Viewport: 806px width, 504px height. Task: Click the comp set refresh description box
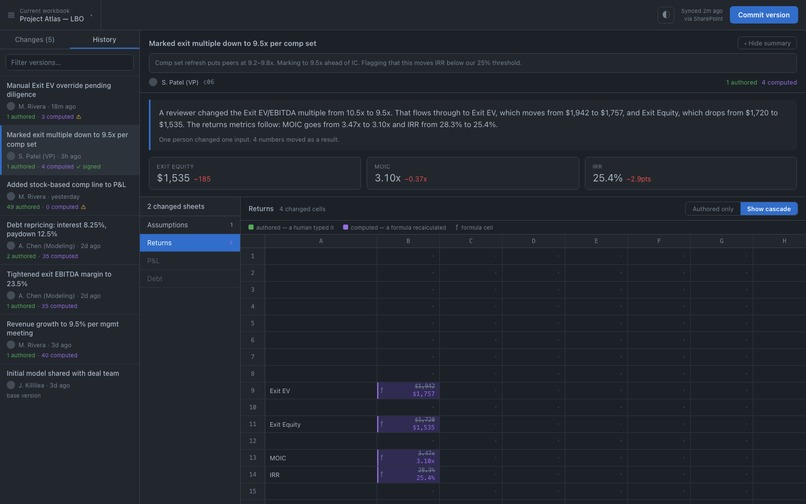[473, 63]
